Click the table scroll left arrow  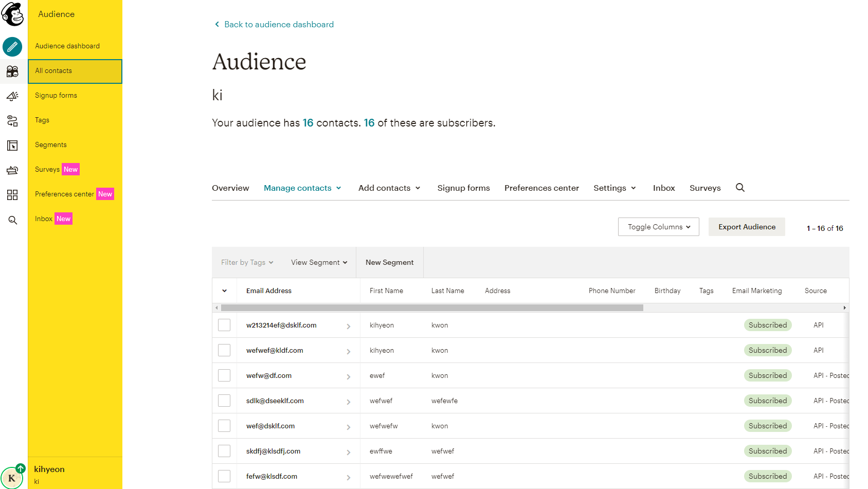click(x=216, y=307)
